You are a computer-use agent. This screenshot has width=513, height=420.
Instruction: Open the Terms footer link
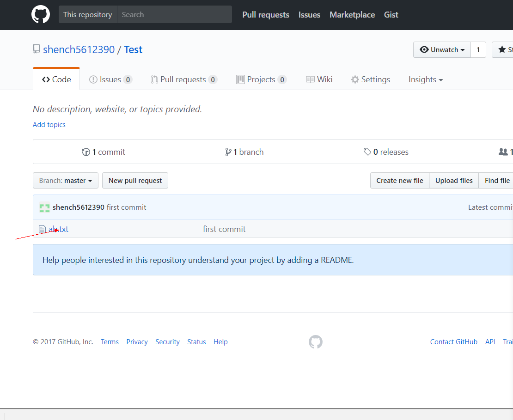(110, 342)
